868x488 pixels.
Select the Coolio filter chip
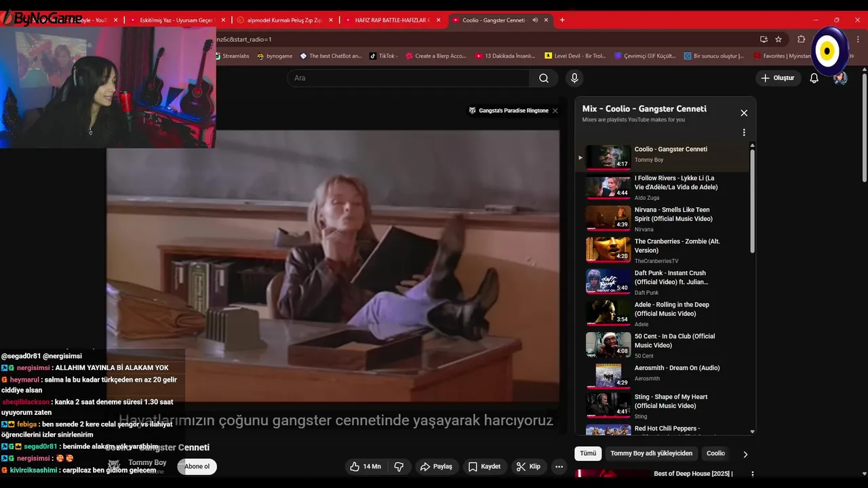coord(715,453)
